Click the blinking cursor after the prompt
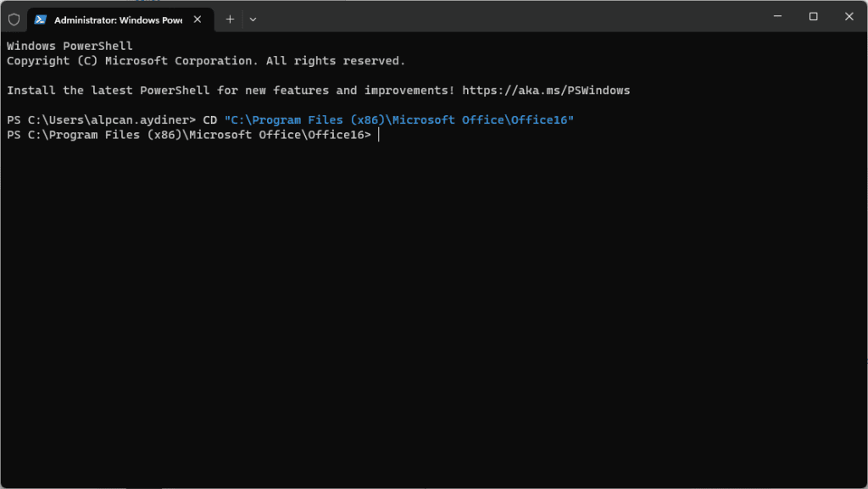This screenshot has height=489, width=868. (379, 135)
